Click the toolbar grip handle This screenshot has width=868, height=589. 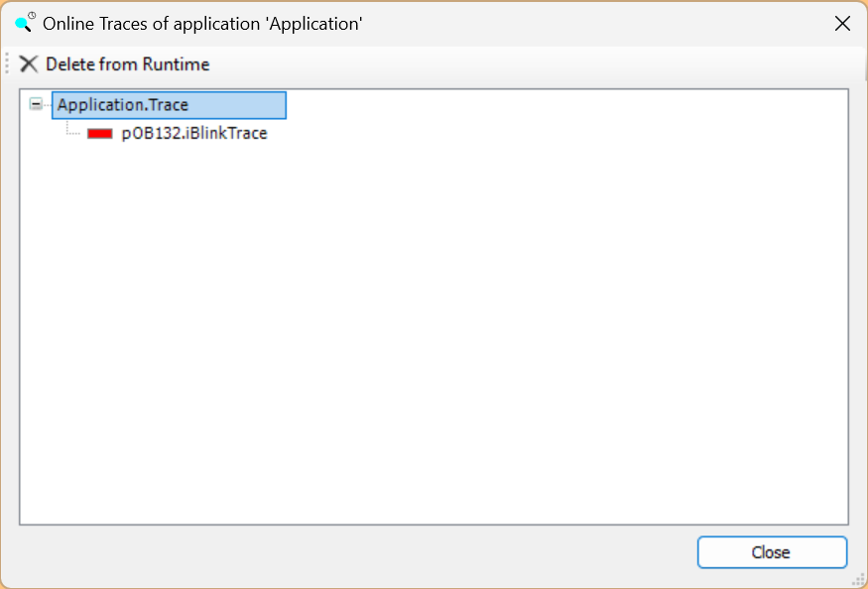[7, 63]
